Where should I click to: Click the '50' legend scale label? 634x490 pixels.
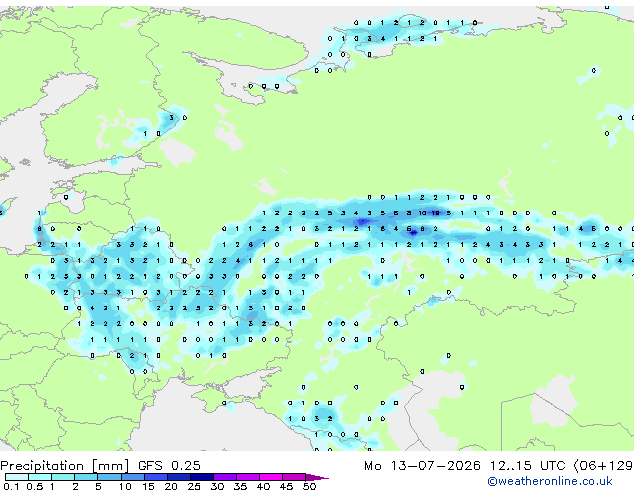pos(309,486)
